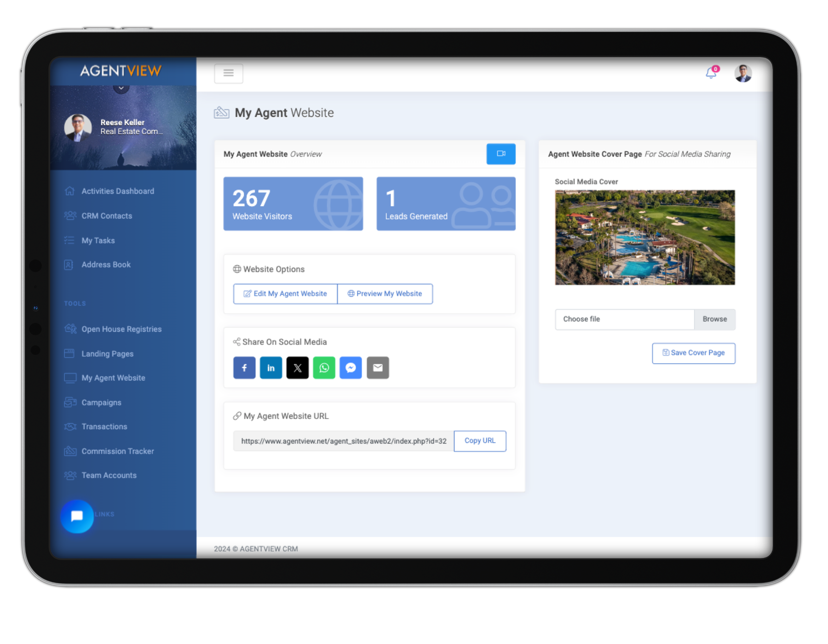Image resolution: width=828 pixels, height=644 pixels.
Task: Click the profile avatar in top right
Action: pyautogui.click(x=742, y=73)
